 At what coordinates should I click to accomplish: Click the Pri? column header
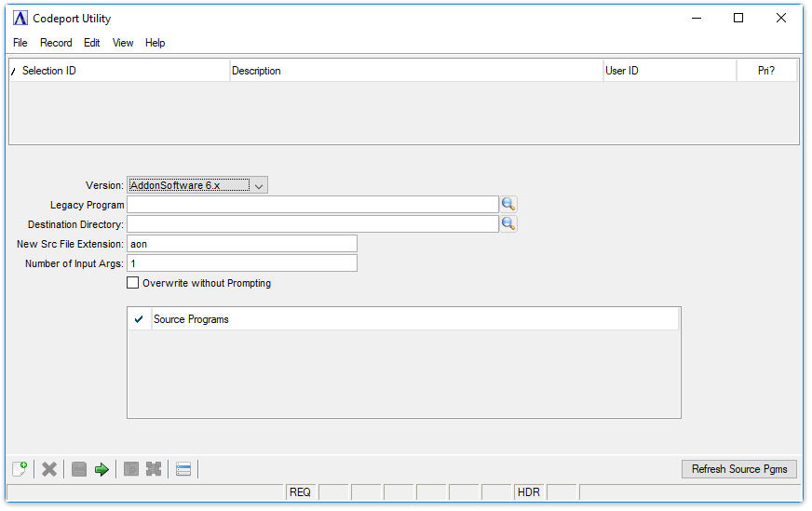(766, 71)
